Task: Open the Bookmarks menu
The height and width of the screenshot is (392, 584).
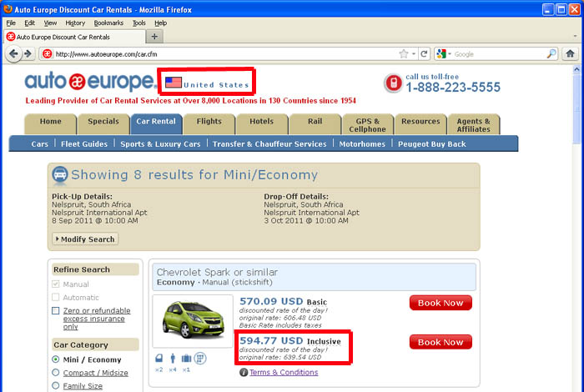Action: [x=108, y=23]
